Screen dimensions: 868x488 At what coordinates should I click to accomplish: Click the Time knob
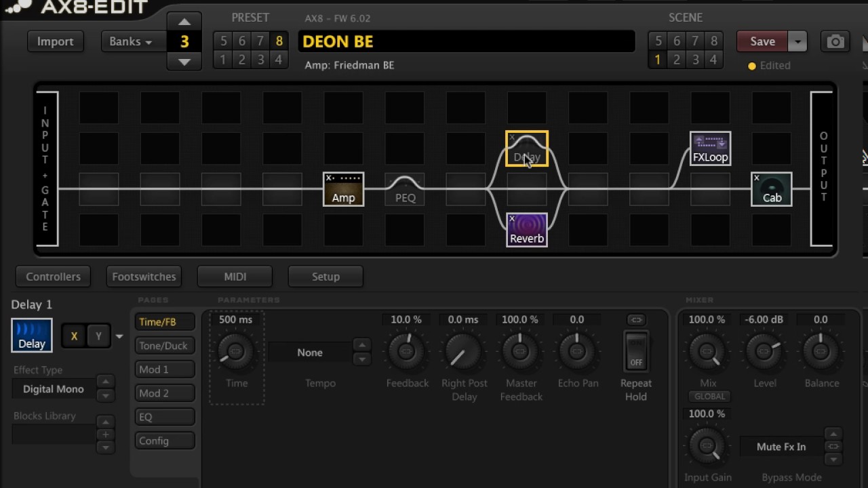pyautogui.click(x=235, y=351)
